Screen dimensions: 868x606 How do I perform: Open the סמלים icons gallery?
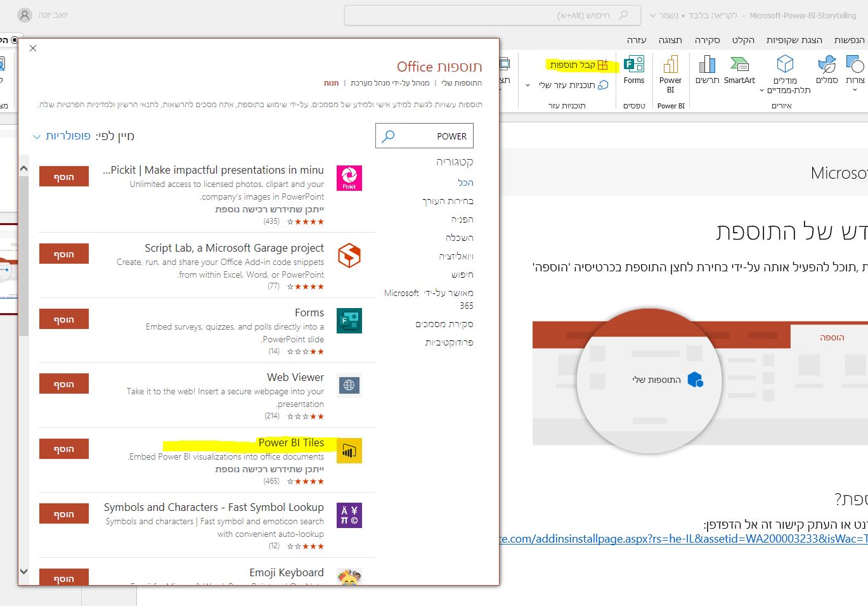click(827, 70)
